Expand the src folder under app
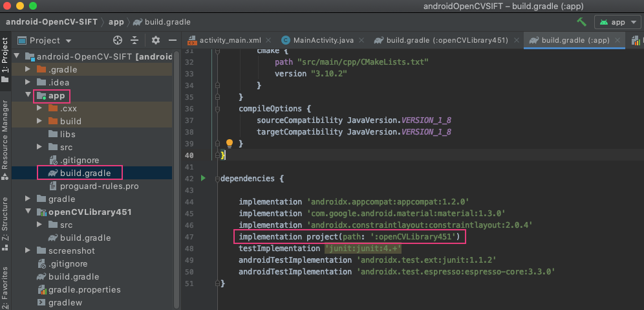644x310 pixels. [39, 147]
